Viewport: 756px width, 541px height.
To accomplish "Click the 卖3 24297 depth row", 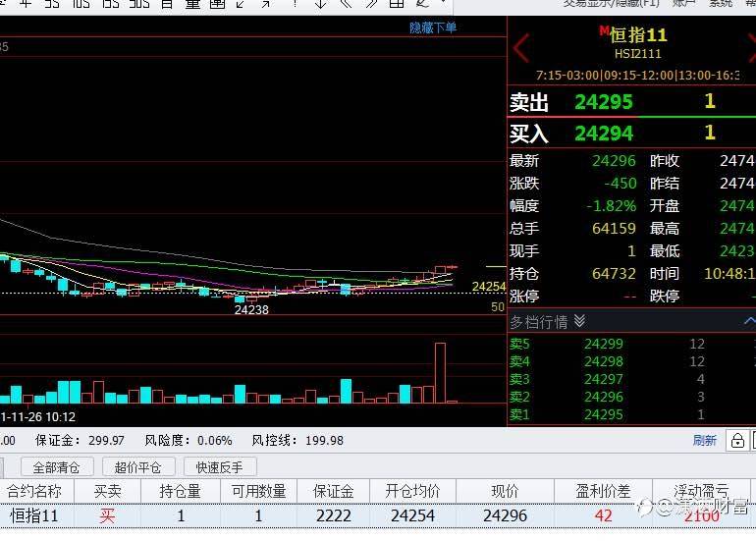I will pos(631,379).
